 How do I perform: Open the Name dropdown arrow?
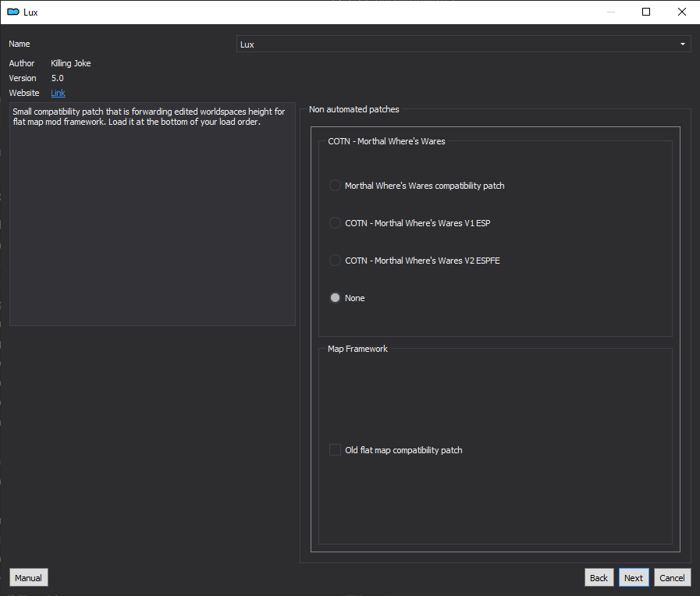point(683,44)
